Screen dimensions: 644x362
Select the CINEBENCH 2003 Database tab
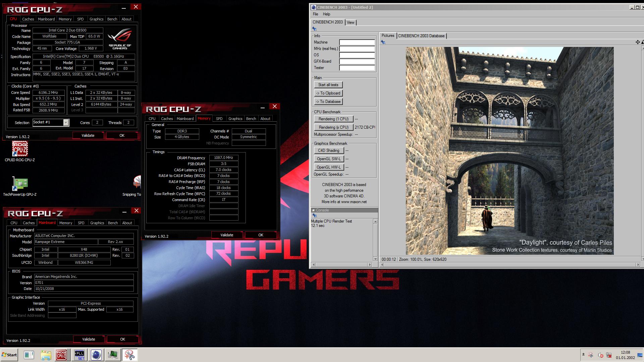click(x=421, y=36)
